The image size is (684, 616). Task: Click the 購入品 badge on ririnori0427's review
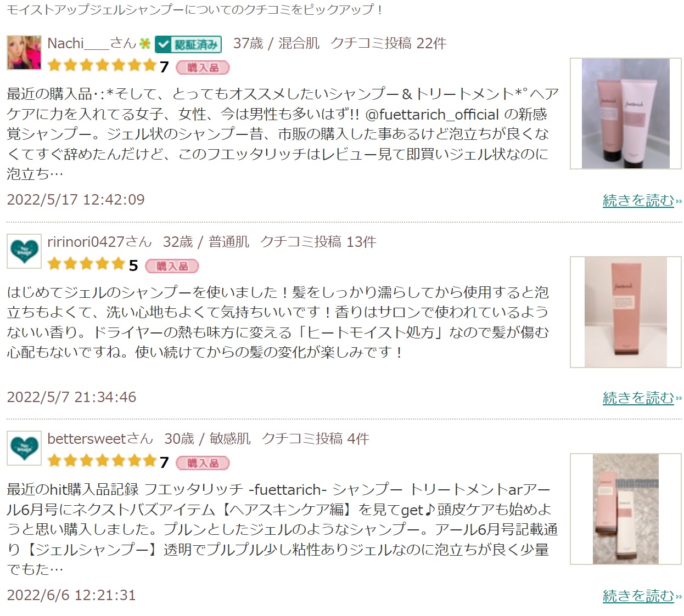click(x=172, y=266)
